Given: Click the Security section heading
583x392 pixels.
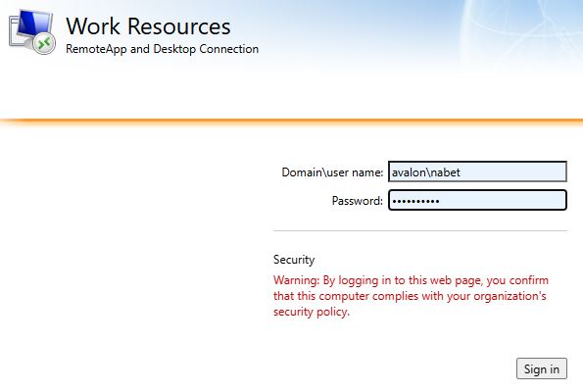Looking at the screenshot, I should tap(294, 260).
